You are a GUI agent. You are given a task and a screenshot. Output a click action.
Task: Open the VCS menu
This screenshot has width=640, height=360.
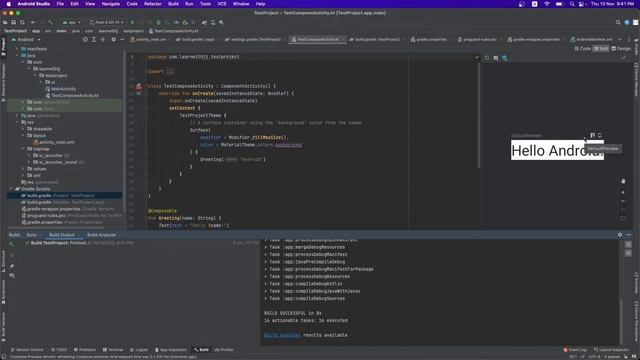pos(222,4)
